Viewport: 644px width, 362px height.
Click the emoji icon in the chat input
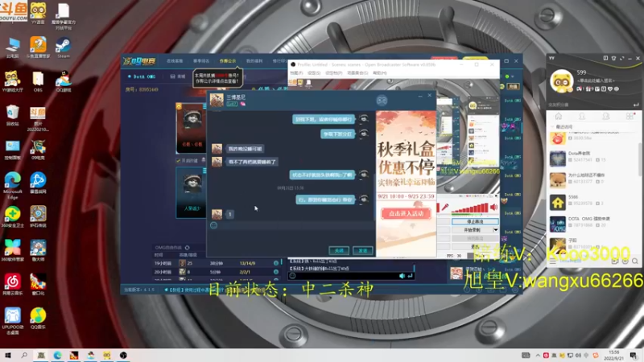213,225
